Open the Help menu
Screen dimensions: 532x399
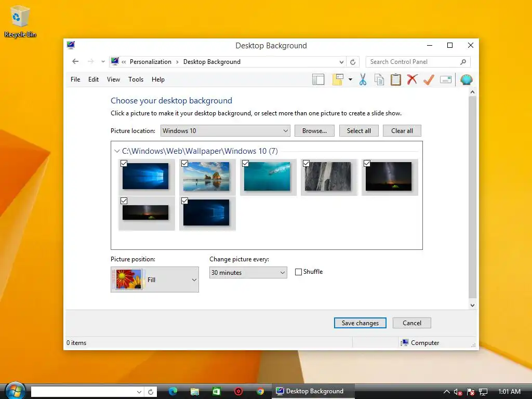pyautogui.click(x=158, y=79)
